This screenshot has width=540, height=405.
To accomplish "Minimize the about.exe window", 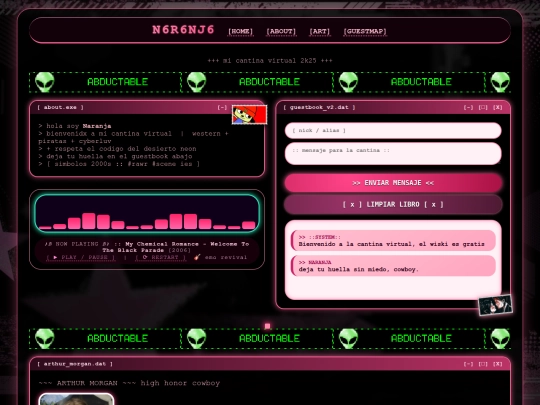I will pos(222,107).
